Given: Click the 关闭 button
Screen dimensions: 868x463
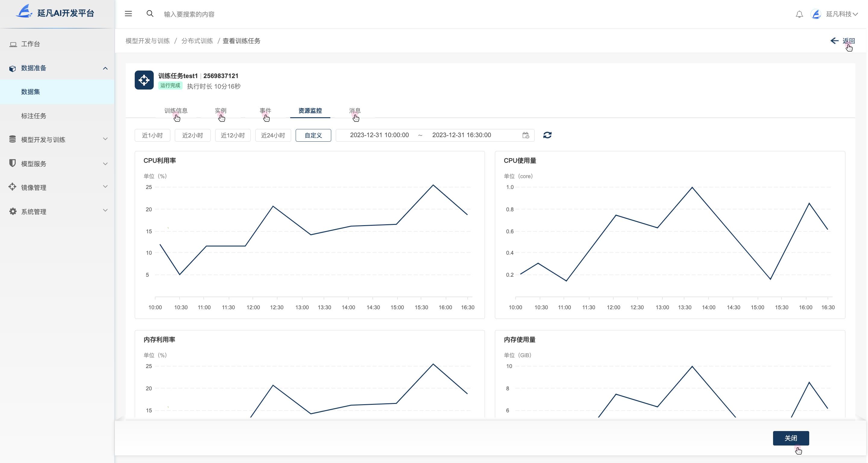Looking at the screenshot, I should click(x=791, y=438).
